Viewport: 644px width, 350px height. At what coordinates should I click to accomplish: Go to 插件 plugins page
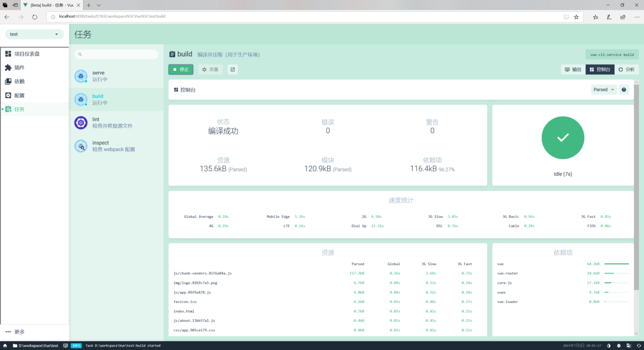coord(34,68)
